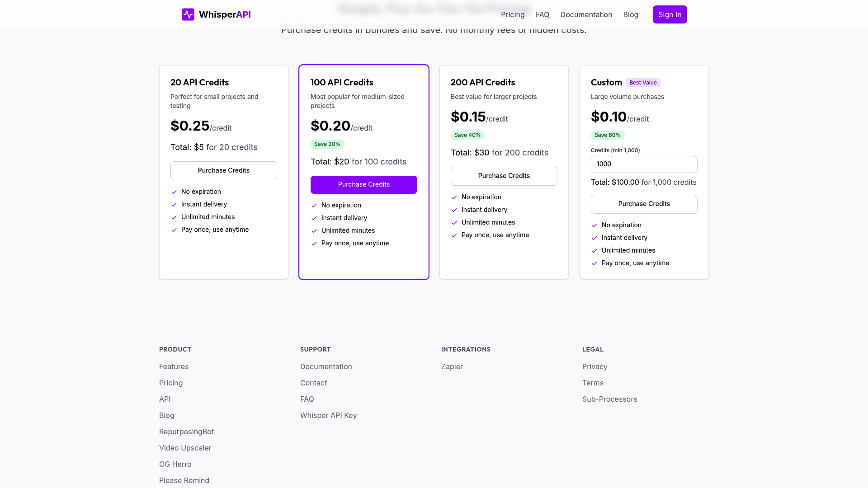The height and width of the screenshot is (488, 868).
Task: Purchase credits for the 200 API Credits plan
Action: (x=504, y=176)
